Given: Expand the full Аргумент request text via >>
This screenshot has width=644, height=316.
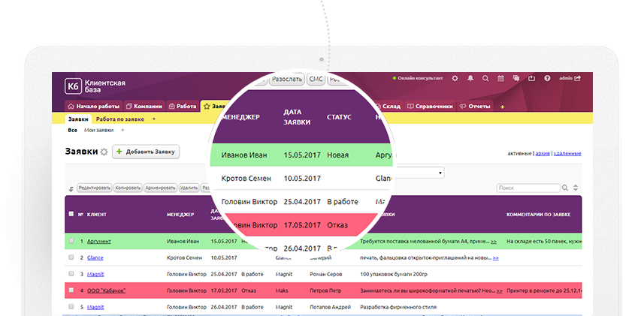Looking at the screenshot, I should coord(494,241).
